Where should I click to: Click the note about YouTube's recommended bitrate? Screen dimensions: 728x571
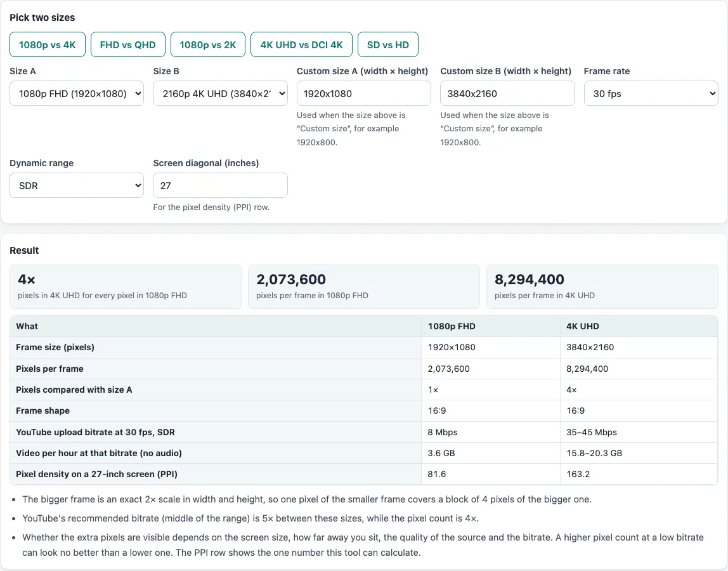250,518
